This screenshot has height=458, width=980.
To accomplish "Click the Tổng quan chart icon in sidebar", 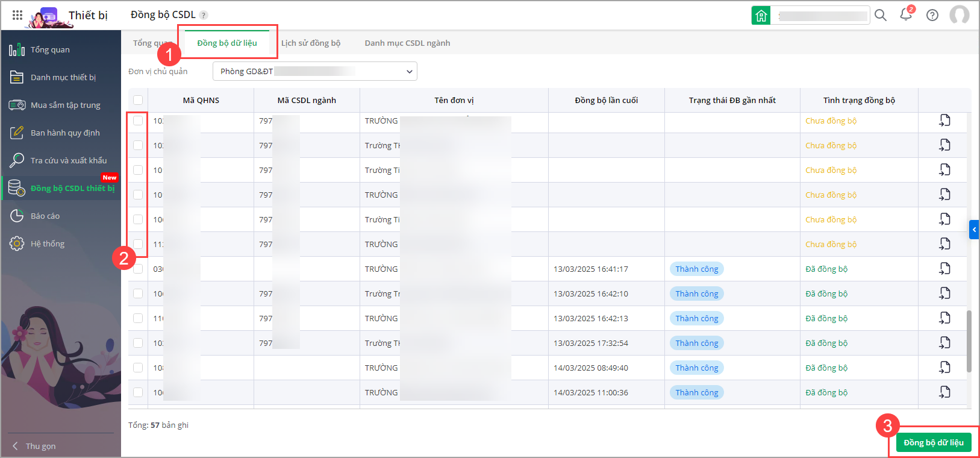I will point(17,49).
